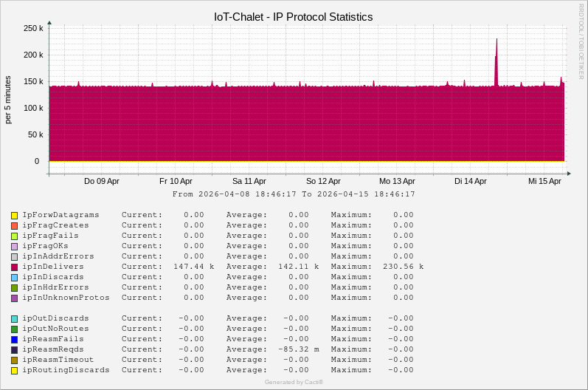Viewport: 588px width, 390px height.
Task: Click the Do 09 Apr x-axis label
Action: pyautogui.click(x=102, y=181)
